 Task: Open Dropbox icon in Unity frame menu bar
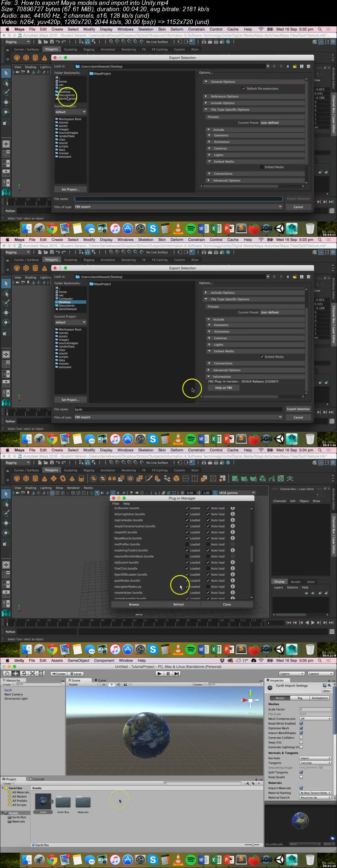(222, 661)
